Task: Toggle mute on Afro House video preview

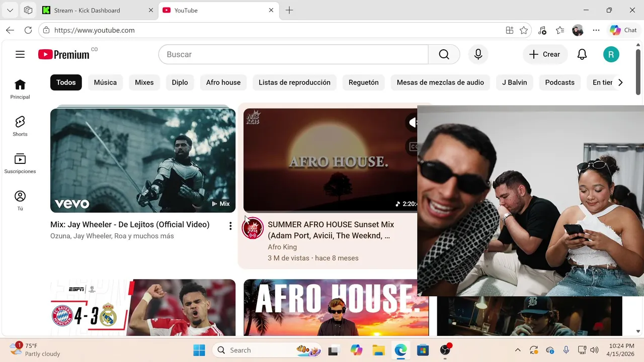Action: coord(412,122)
